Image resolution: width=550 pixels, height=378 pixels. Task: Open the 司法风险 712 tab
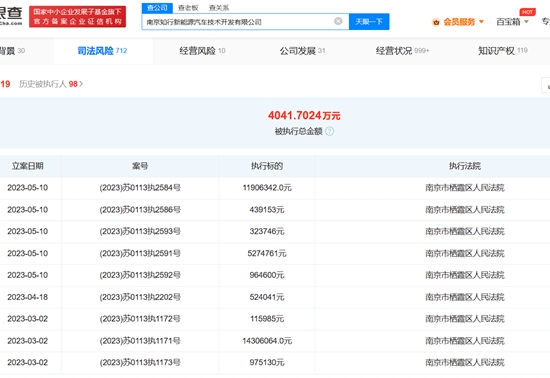click(x=102, y=51)
